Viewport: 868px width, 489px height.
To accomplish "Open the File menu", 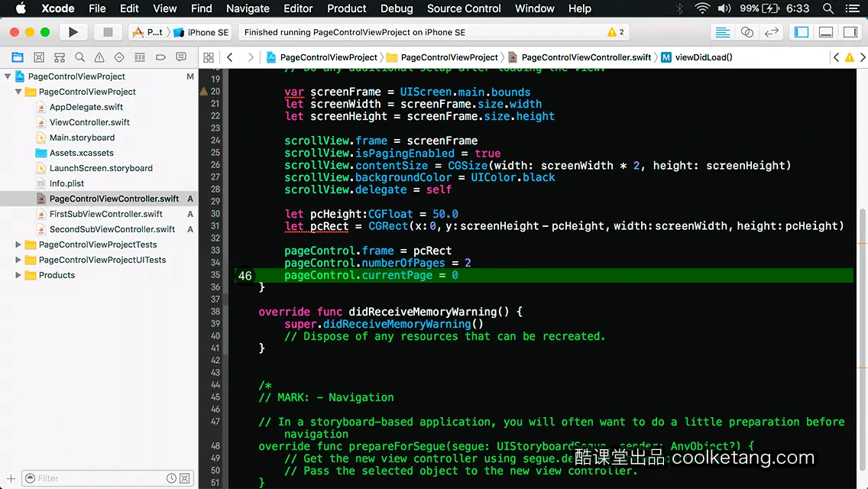I will [x=97, y=8].
